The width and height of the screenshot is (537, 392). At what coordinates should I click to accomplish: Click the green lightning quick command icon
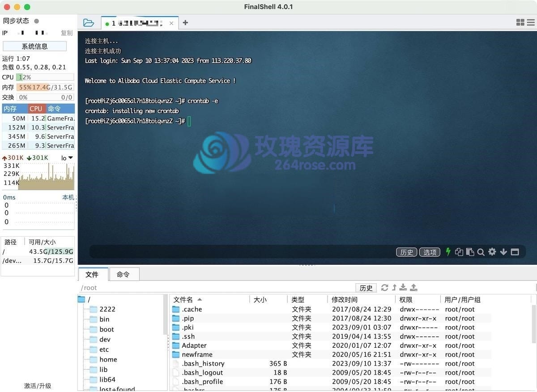tap(448, 252)
